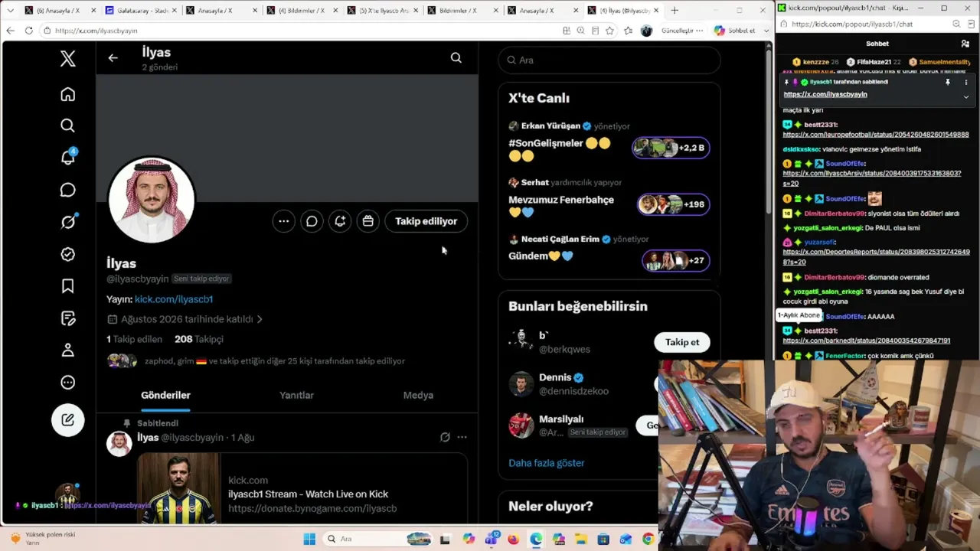Open the tab list dropdown chevron
980x551 pixels.
[10, 11]
